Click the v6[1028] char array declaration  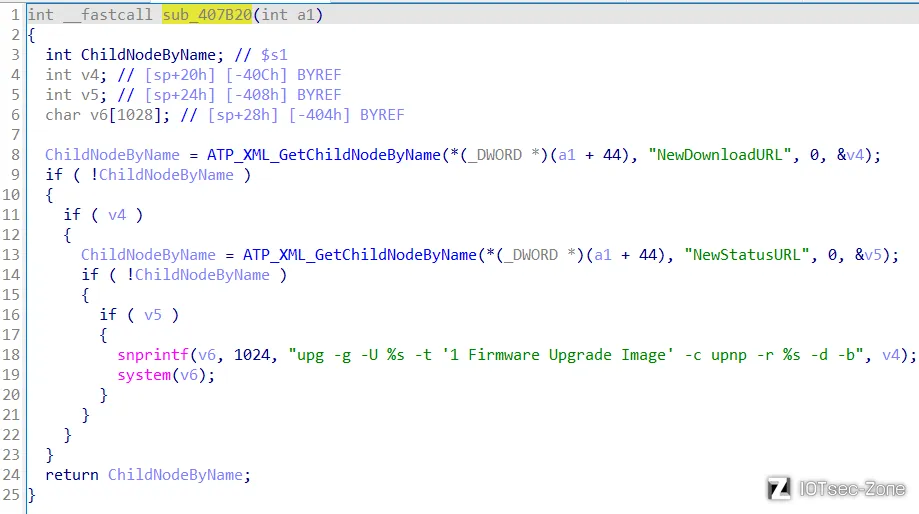[x=126, y=114]
